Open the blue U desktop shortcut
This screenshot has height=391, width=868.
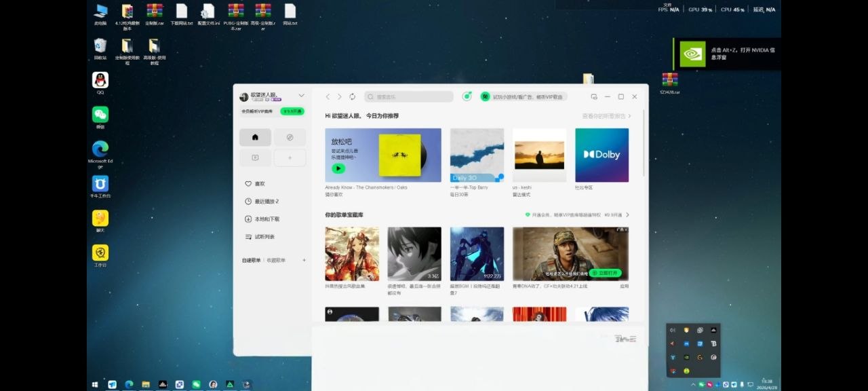(100, 187)
